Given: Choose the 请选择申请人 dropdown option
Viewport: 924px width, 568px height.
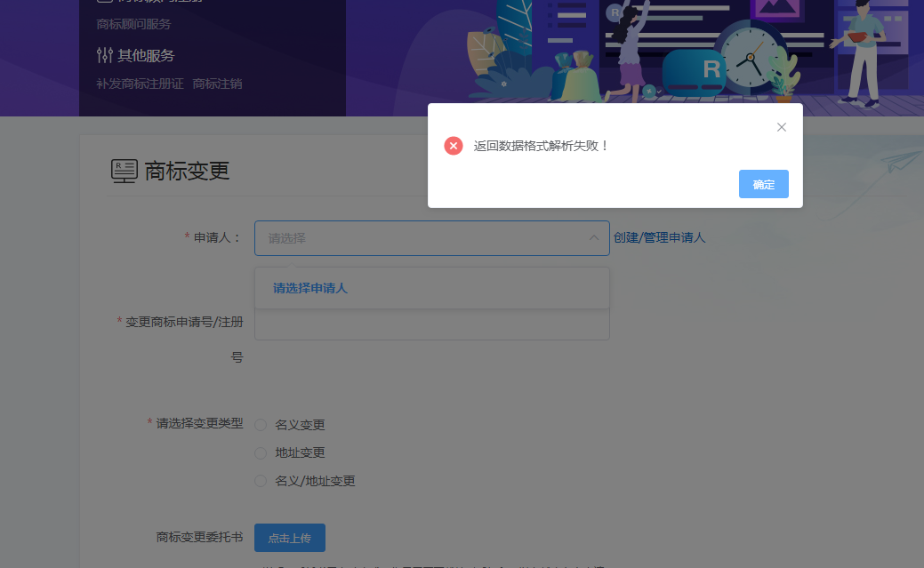Looking at the screenshot, I should (x=432, y=288).
